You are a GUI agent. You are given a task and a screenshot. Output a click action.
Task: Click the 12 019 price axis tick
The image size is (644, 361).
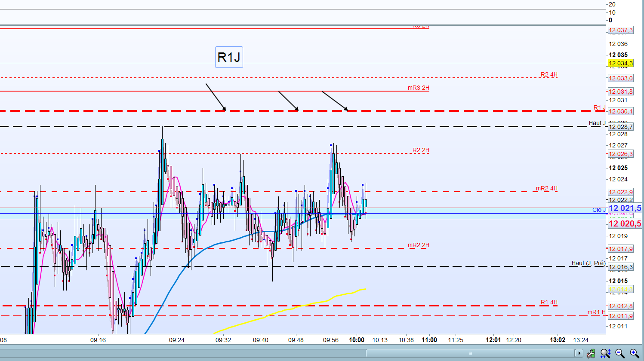618,236
